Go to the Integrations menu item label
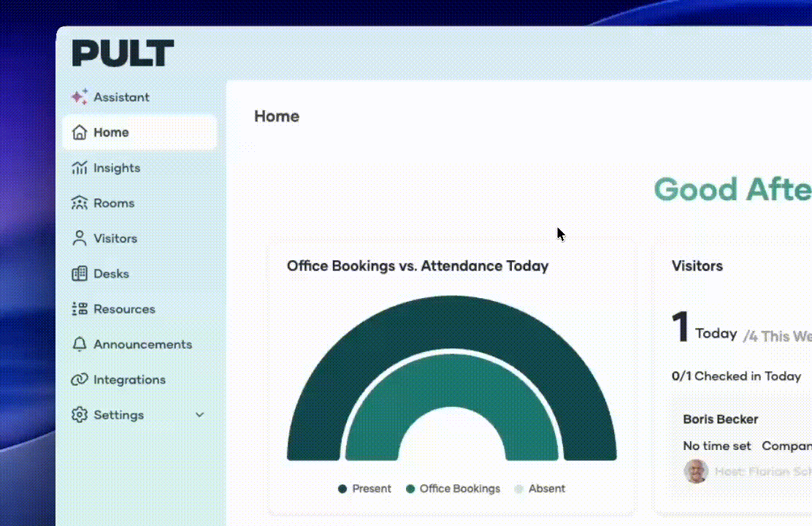This screenshot has height=526, width=812. tap(129, 380)
